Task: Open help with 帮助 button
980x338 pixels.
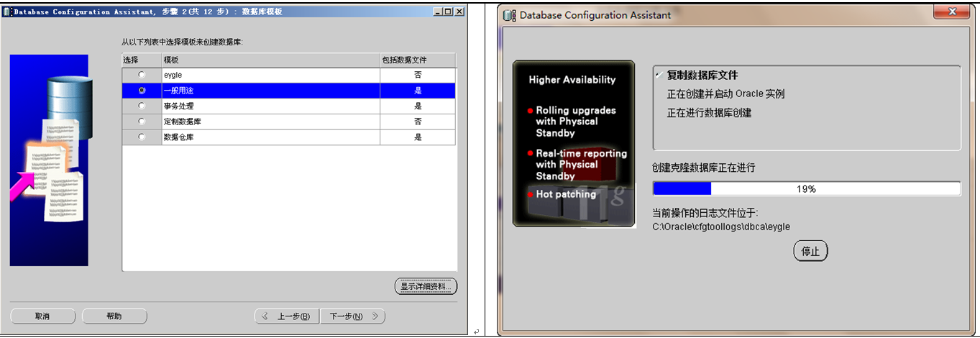Action: pos(114,316)
